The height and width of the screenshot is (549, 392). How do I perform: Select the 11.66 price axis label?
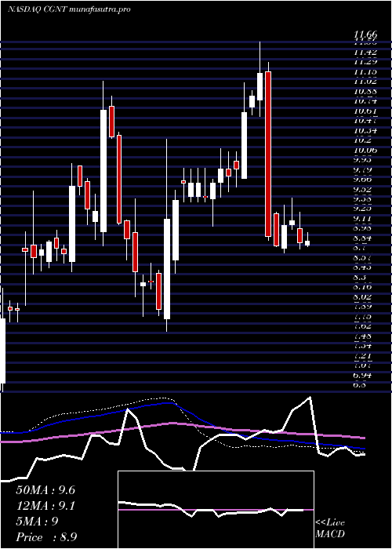[365, 35]
